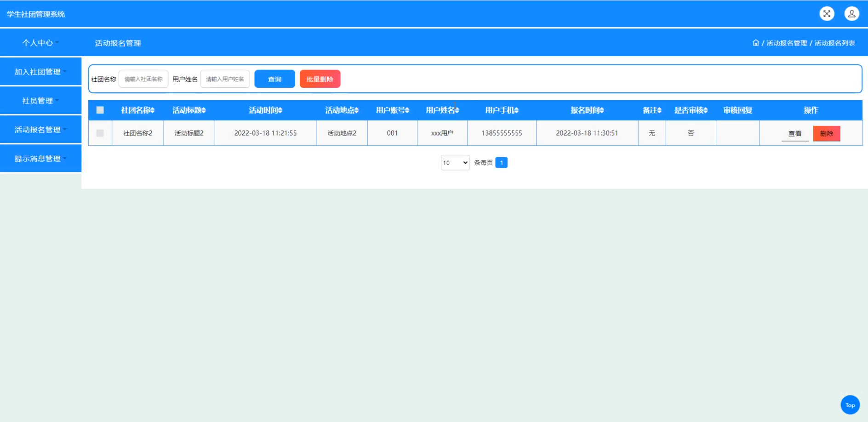Focus the 社团名称 search input field
This screenshot has height=422, width=868.
(x=143, y=79)
